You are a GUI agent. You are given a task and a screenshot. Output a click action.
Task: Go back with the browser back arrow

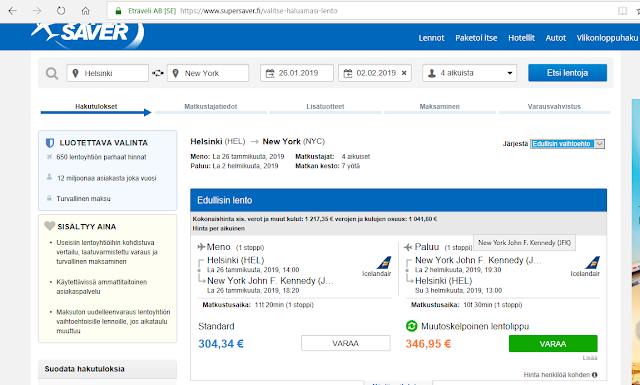[x=13, y=11]
